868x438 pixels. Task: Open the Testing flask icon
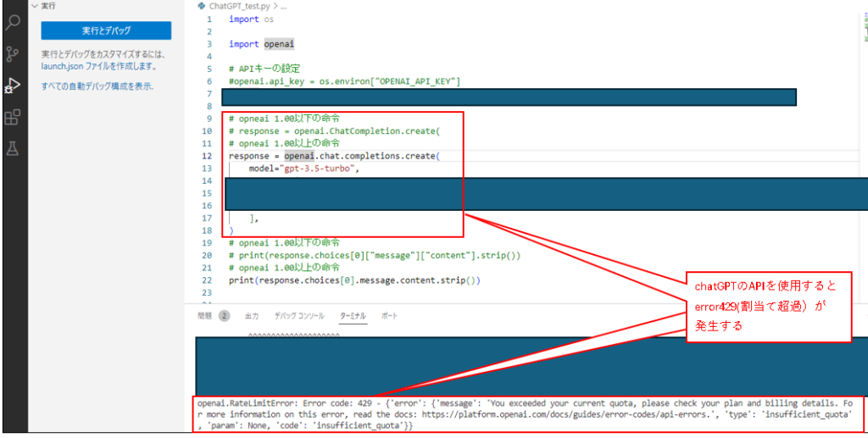(13, 148)
